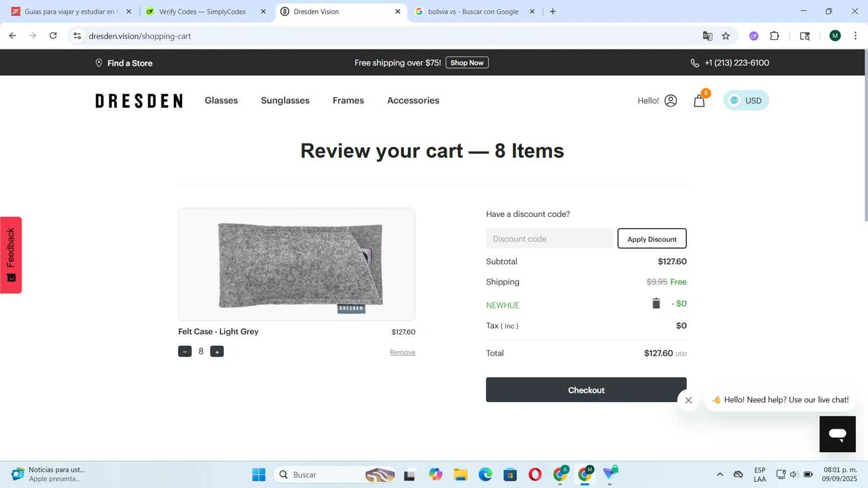Open File Explorer from the taskbar
The image size is (868, 488).
tap(461, 475)
